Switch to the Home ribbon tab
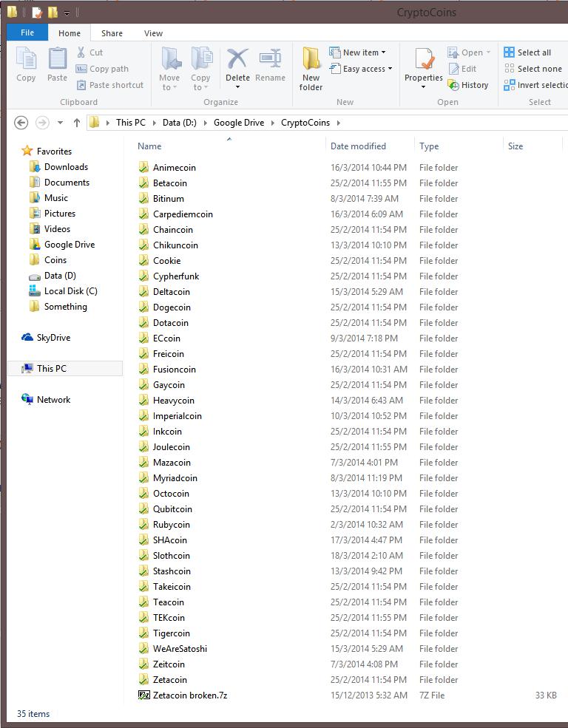The width and height of the screenshot is (568, 728). click(70, 33)
